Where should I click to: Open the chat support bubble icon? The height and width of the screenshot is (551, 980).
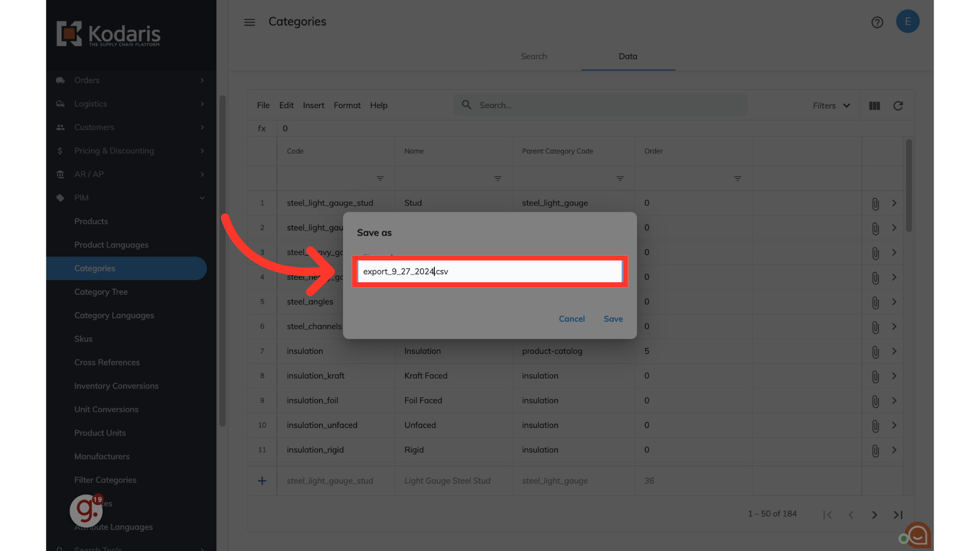917,535
